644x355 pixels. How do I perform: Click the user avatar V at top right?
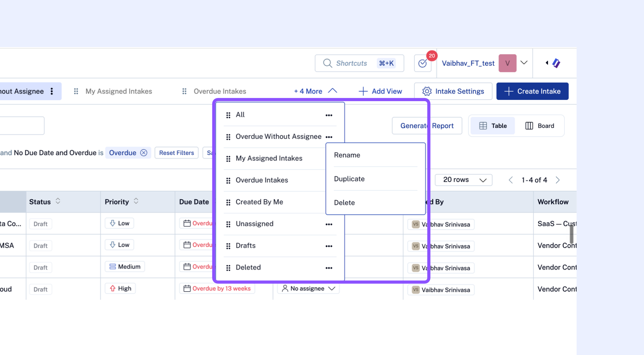[x=508, y=63]
